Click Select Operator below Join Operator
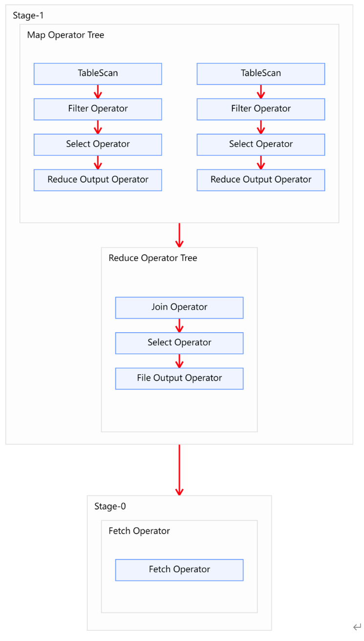364x641 pixels. coord(179,343)
